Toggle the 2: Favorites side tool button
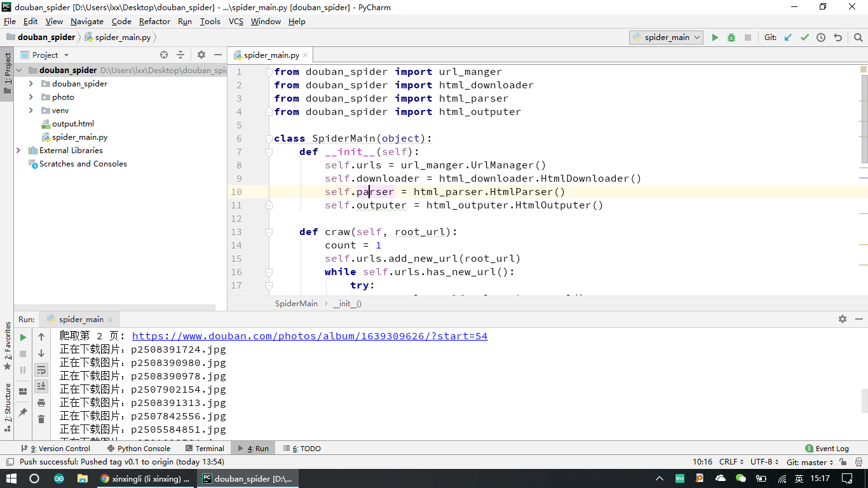 (x=8, y=346)
